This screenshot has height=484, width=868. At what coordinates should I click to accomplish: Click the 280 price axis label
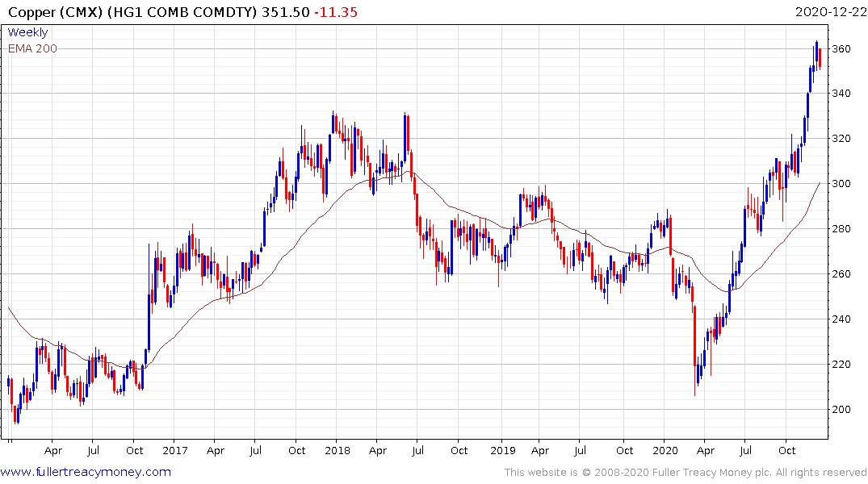point(841,229)
